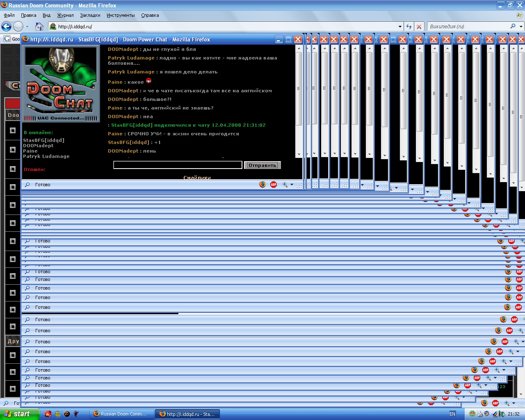This screenshot has height=420, width=525.
Task: Click Adblock Plus icon in chat window status bar
Action: [x=274, y=185]
